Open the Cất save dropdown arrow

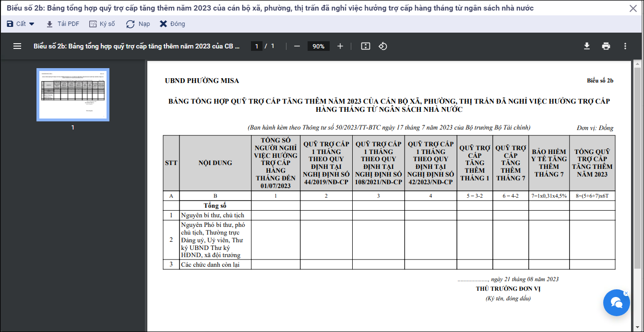pos(32,24)
